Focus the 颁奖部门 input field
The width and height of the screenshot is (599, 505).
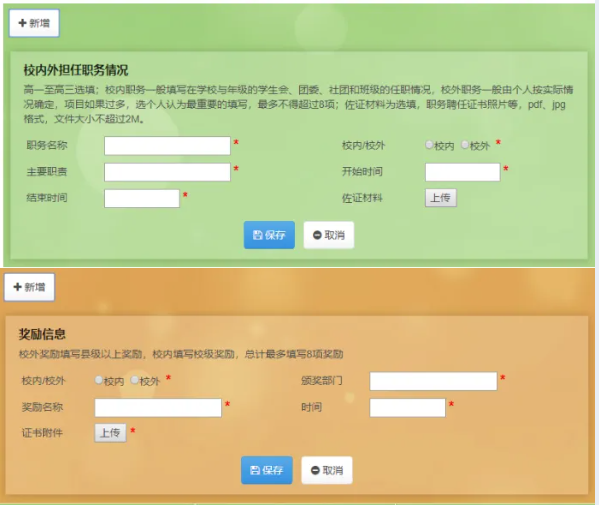pos(433,381)
